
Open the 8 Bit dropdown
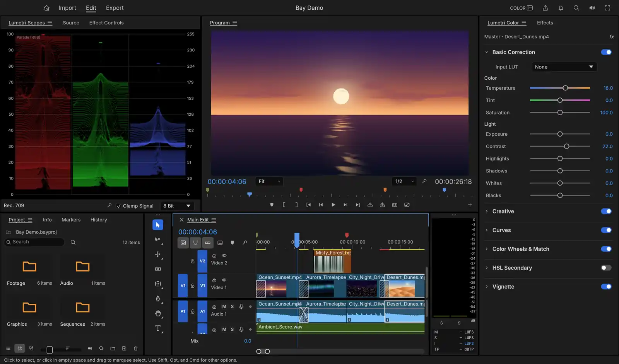(177, 206)
